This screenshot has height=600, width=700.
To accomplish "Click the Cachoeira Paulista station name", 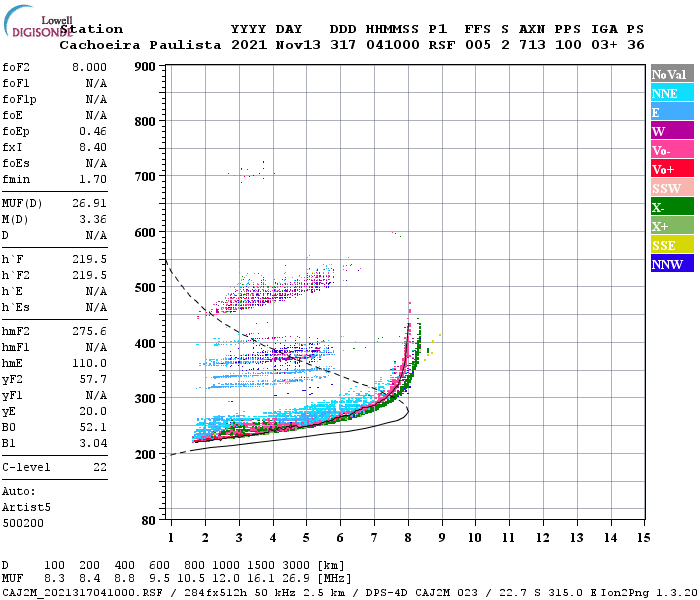I will (140, 45).
